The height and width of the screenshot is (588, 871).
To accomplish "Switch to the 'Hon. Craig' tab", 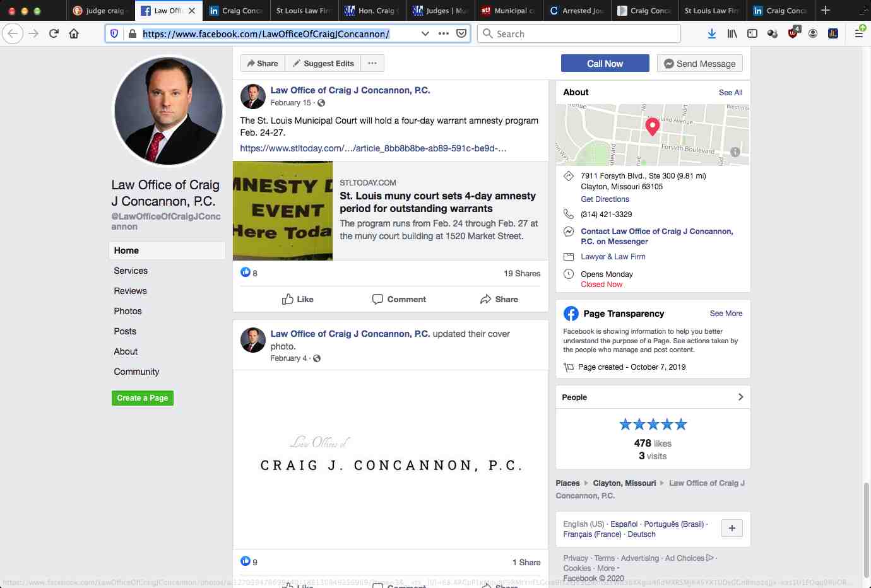I will point(372,11).
